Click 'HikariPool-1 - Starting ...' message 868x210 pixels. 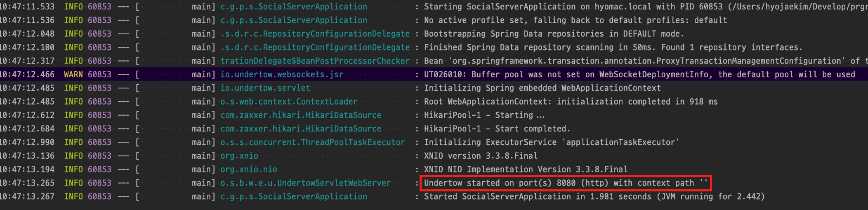(485, 115)
